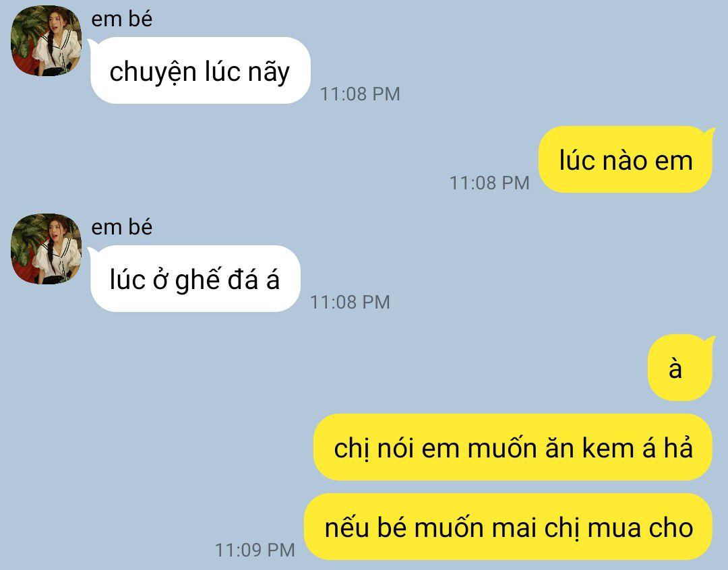
Task: Select the chuyện lúc nãy message bubble
Action: click(x=199, y=71)
